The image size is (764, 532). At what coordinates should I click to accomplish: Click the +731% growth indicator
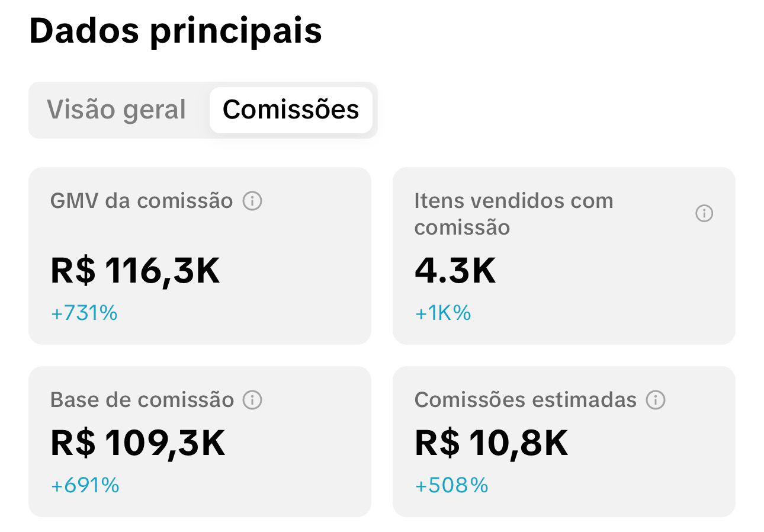[x=85, y=313]
